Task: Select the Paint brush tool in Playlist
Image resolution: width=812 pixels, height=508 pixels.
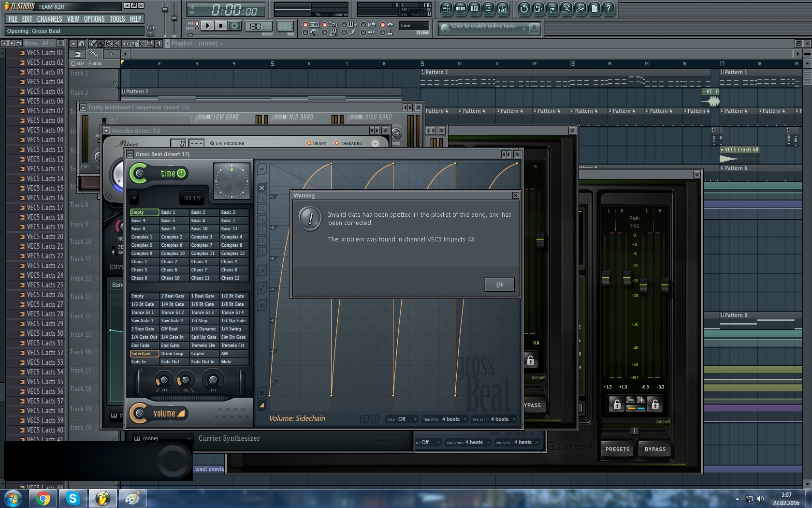Action: pos(101,44)
